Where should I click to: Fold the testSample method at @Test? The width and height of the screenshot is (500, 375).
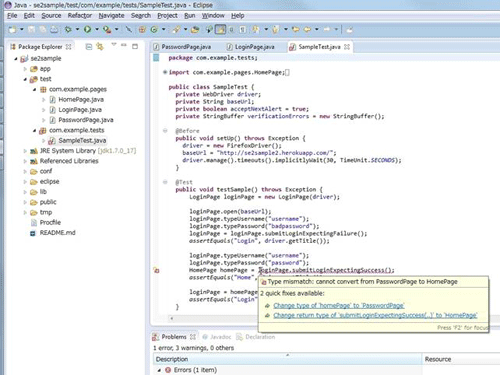(165, 182)
